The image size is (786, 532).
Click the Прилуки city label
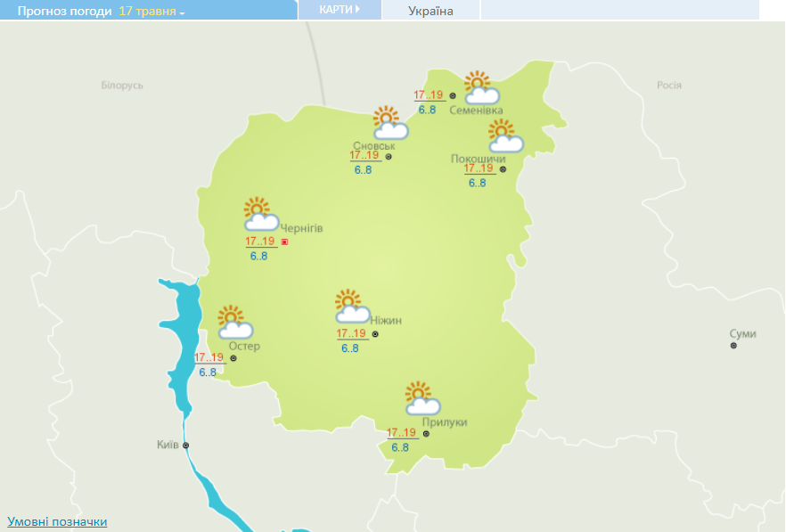click(446, 422)
